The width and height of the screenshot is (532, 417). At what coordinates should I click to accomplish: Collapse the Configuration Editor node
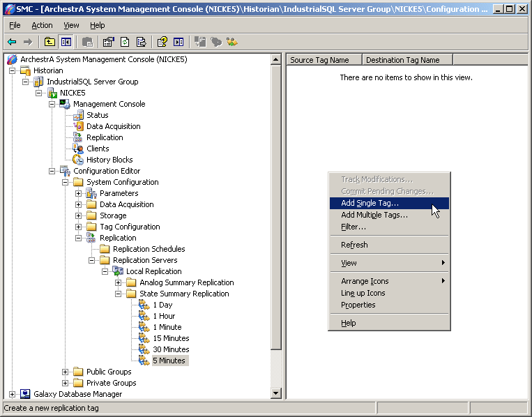(x=52, y=171)
